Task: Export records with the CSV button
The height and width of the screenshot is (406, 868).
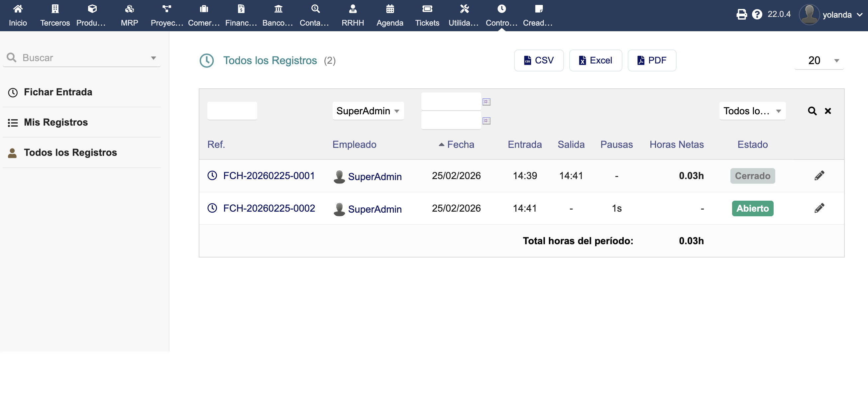Action: tap(538, 60)
